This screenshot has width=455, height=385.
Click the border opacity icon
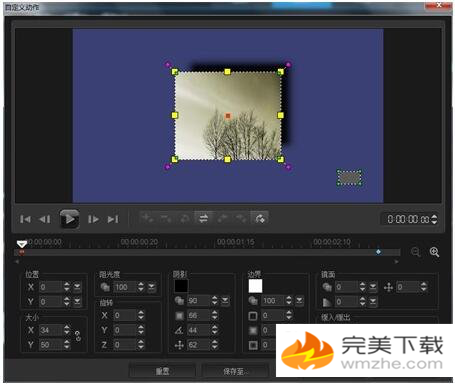[253, 301]
